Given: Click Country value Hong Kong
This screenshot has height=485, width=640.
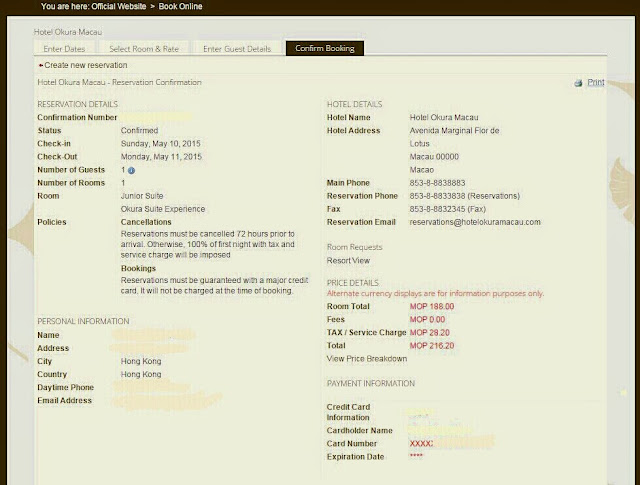Looking at the screenshot, I should [141, 374].
